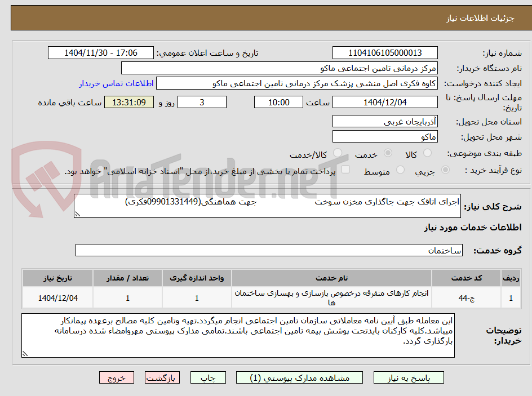Click the بازگشت back button
The height and width of the screenshot is (396, 532).
[x=162, y=377]
